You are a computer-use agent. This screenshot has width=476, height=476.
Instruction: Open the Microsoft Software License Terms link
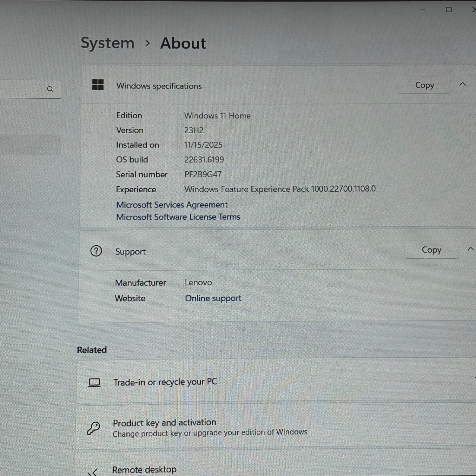(178, 217)
